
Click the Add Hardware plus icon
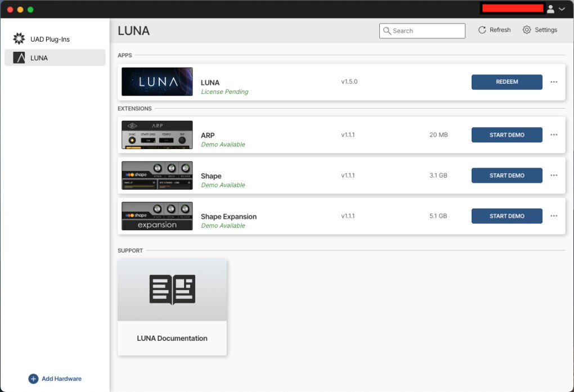click(33, 379)
